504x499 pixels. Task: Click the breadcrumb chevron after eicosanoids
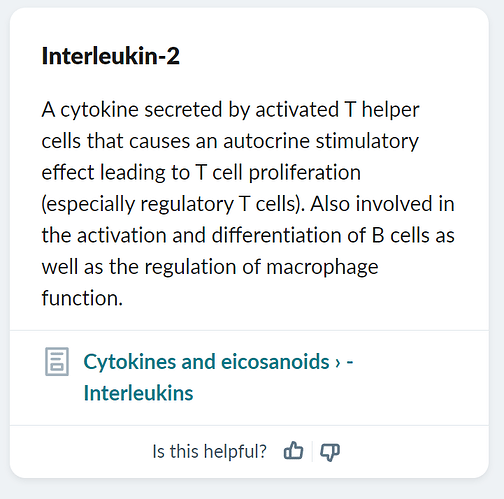[338, 363]
